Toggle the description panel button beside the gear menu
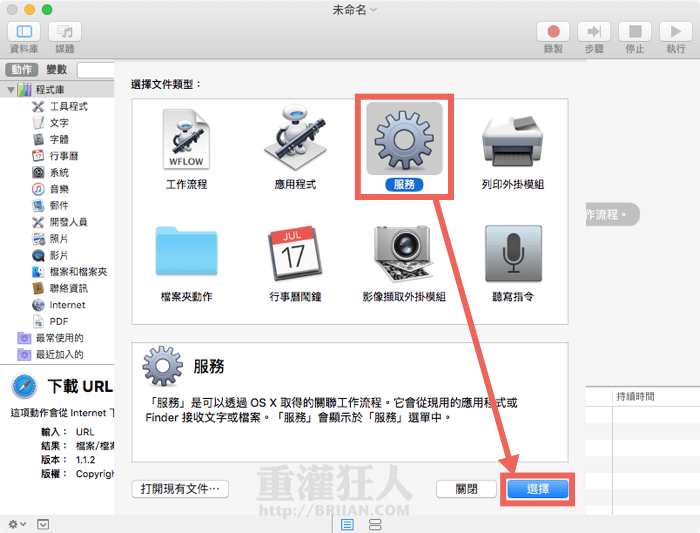 [43, 524]
